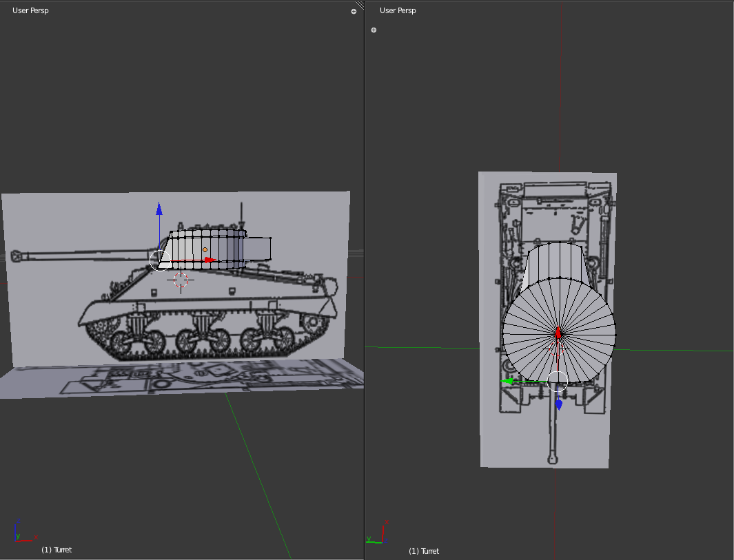
Task: Click the axis orientation widget in left viewport
Action: coord(26,531)
